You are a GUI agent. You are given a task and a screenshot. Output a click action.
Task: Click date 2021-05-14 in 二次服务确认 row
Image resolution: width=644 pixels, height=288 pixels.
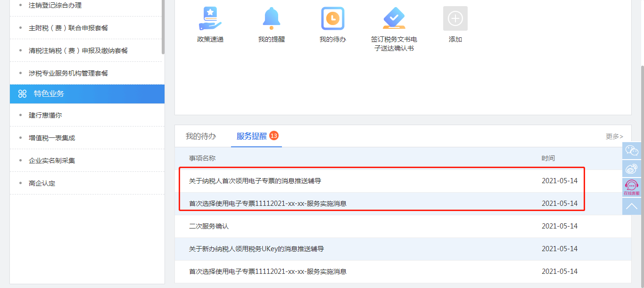click(x=560, y=226)
